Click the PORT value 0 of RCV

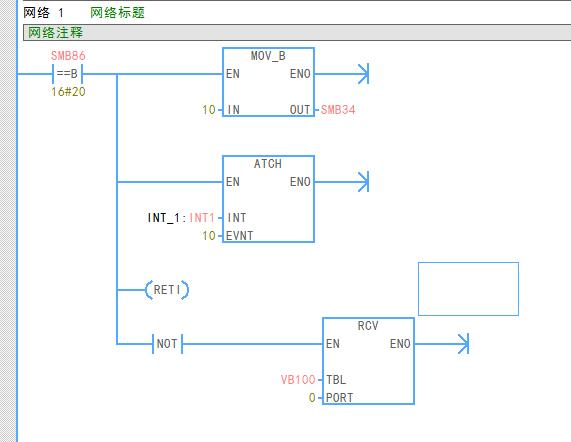pyautogui.click(x=312, y=398)
